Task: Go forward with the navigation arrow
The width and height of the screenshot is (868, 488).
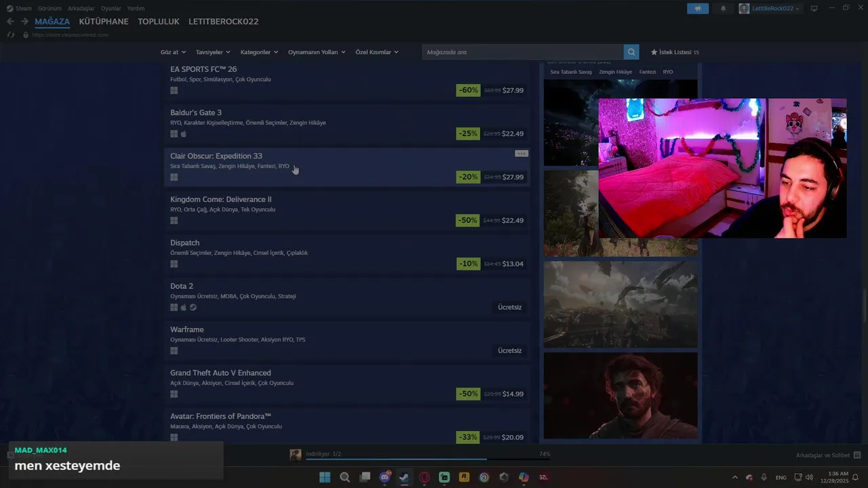Action: [24, 22]
